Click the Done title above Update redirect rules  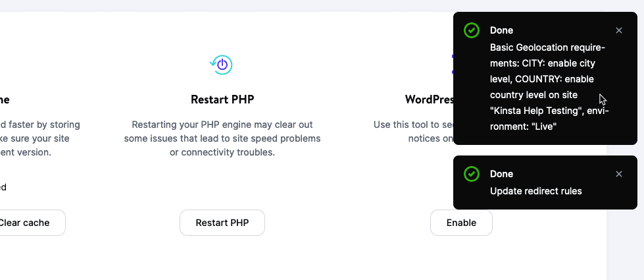[501, 174]
